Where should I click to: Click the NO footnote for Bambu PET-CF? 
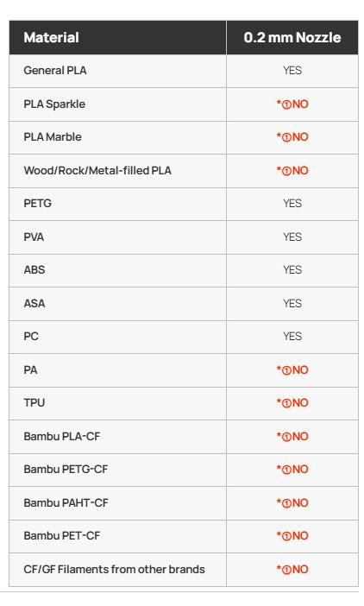point(292,536)
